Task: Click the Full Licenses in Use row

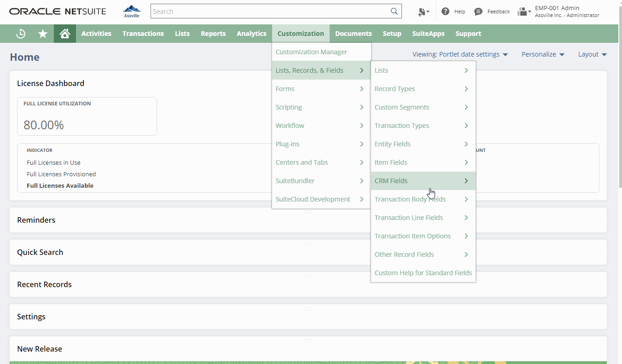Action: click(x=53, y=162)
